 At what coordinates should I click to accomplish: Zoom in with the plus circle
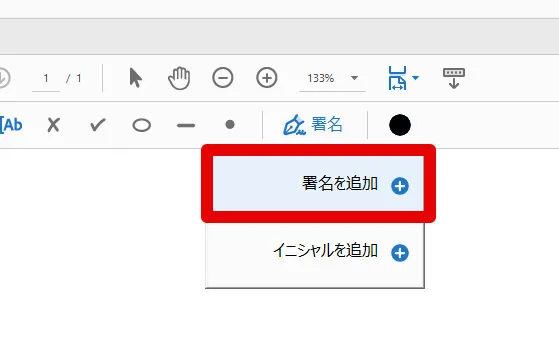267,78
